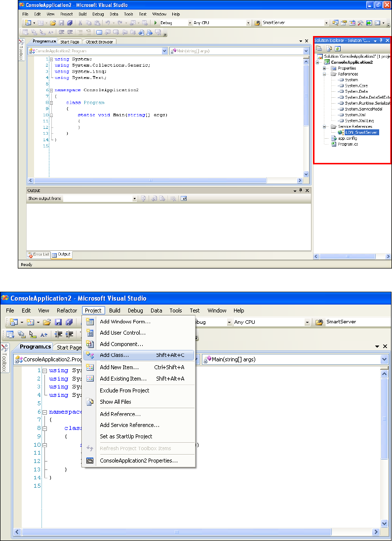Collapse the Service References node in Solution Explorer
The height and width of the screenshot is (541, 392).
click(x=324, y=127)
